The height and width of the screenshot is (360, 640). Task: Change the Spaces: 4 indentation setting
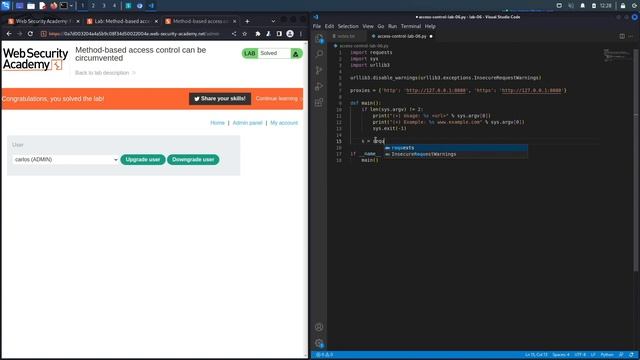point(561,355)
